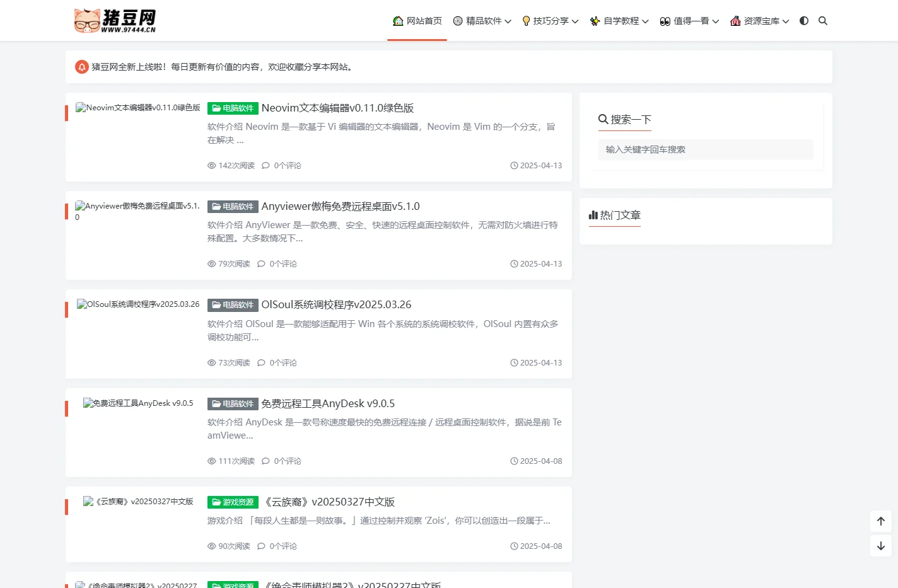Click 云族裔 post thumbnail image

(x=137, y=502)
